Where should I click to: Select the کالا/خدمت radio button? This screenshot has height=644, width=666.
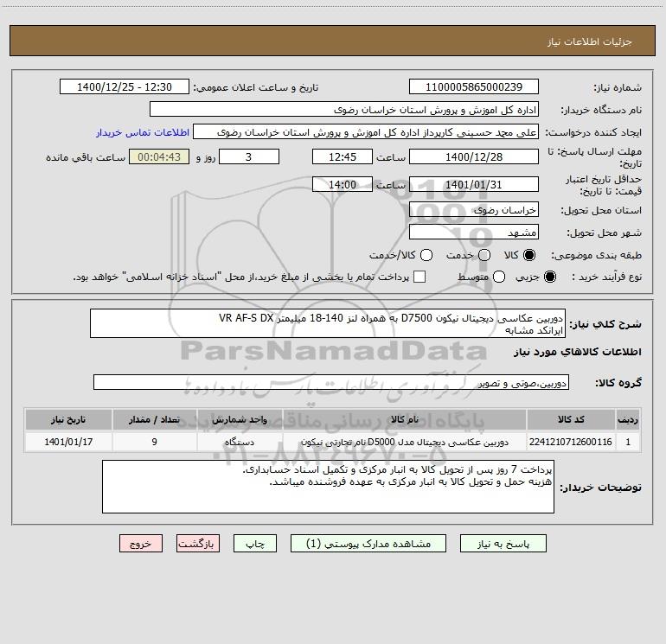[x=426, y=255]
